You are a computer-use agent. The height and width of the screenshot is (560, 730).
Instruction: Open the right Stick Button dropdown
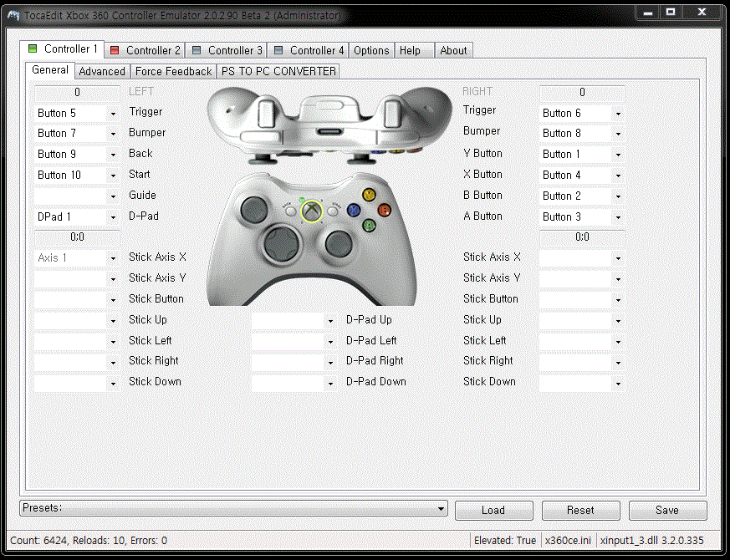click(x=582, y=300)
